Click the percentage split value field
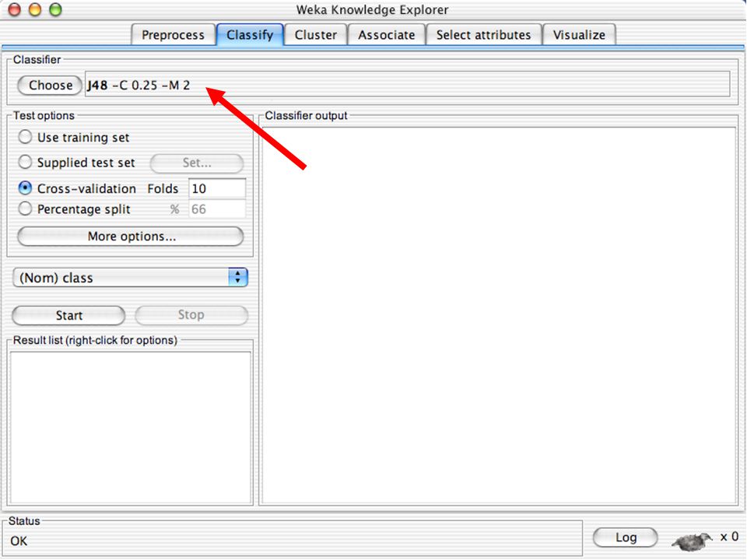The height and width of the screenshot is (560, 747). 217,209
